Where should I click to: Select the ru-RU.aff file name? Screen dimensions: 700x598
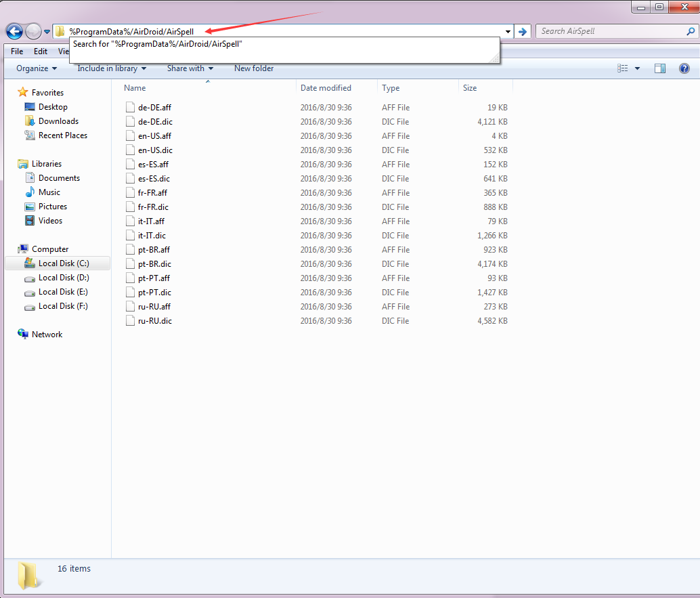coord(154,307)
